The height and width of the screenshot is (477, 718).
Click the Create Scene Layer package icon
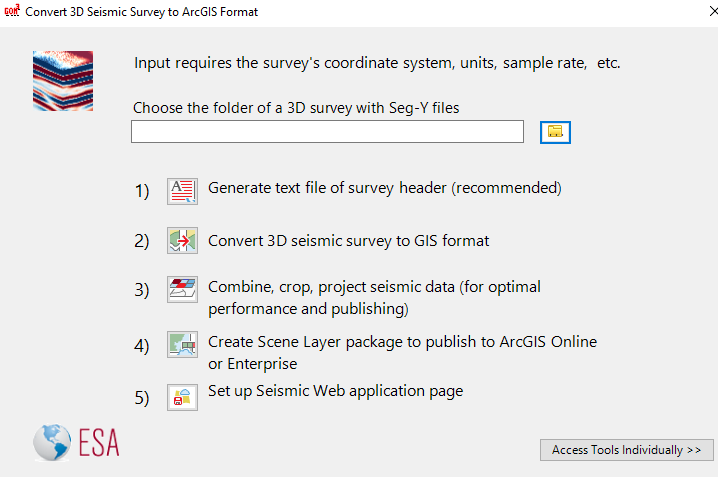[182, 345]
